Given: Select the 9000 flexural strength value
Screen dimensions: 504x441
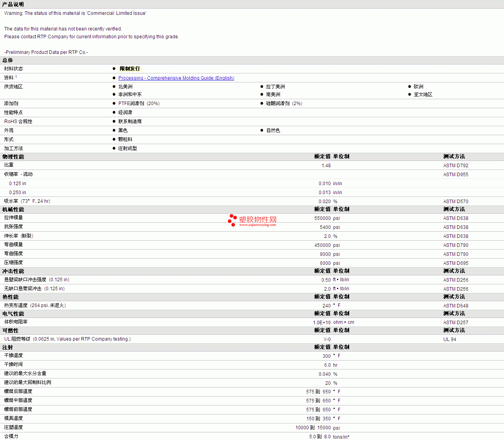Looking at the screenshot, I should (325, 254).
